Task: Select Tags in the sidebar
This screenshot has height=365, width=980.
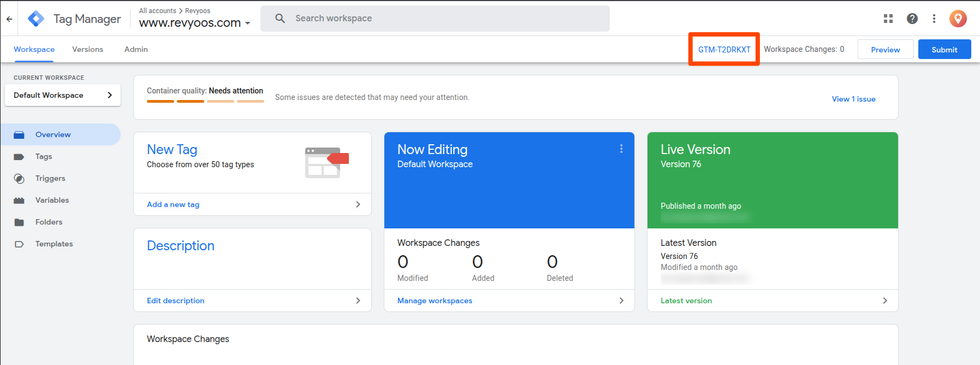Action: coord(60,157)
